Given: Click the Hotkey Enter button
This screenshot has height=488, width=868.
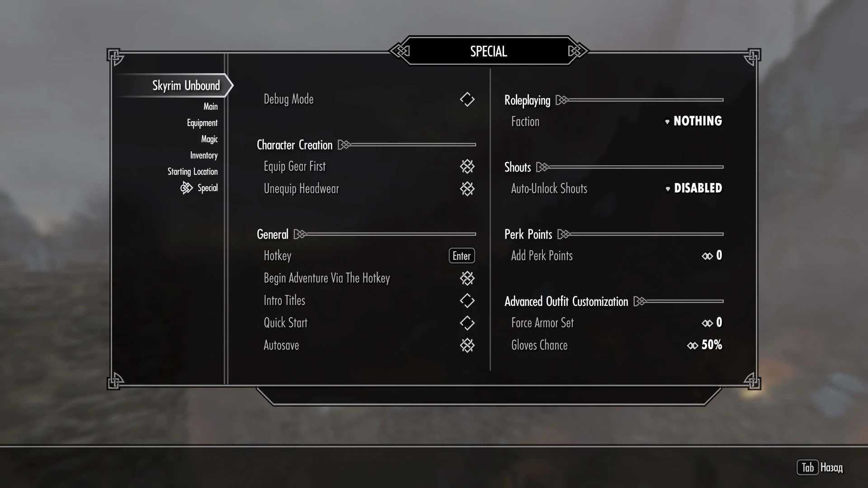Looking at the screenshot, I should (x=462, y=255).
